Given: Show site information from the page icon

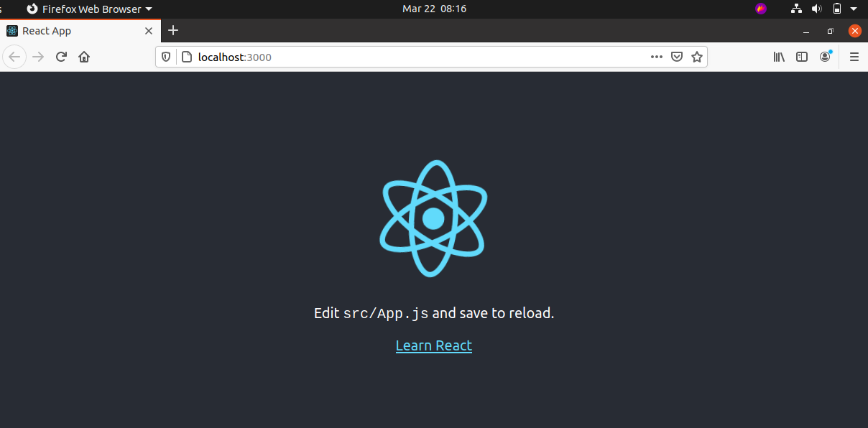Looking at the screenshot, I should pyautogui.click(x=186, y=57).
